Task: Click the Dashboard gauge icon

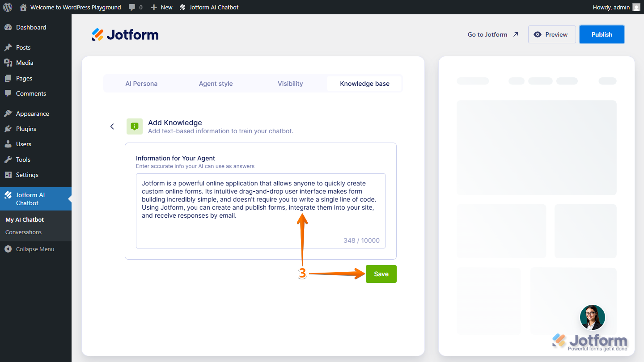Action: [8, 27]
